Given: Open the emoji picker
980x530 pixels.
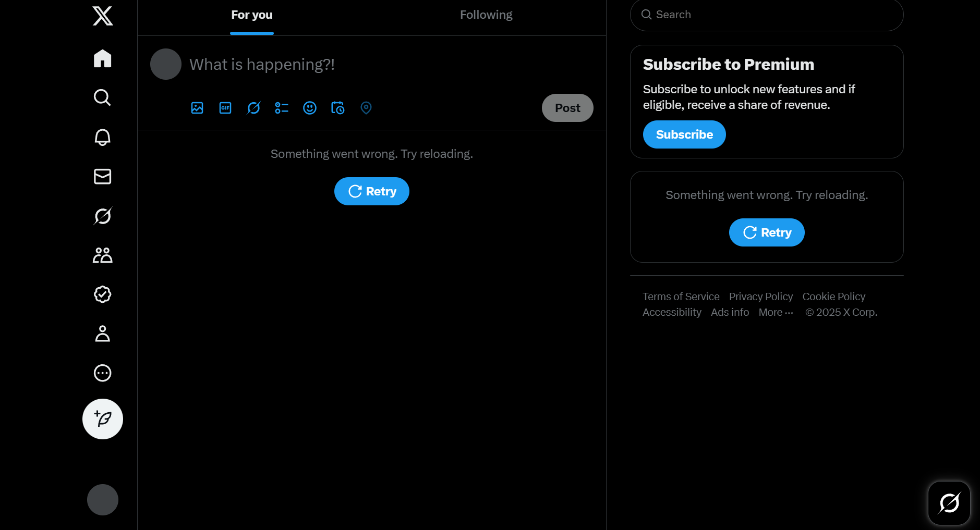Looking at the screenshot, I should (310, 108).
